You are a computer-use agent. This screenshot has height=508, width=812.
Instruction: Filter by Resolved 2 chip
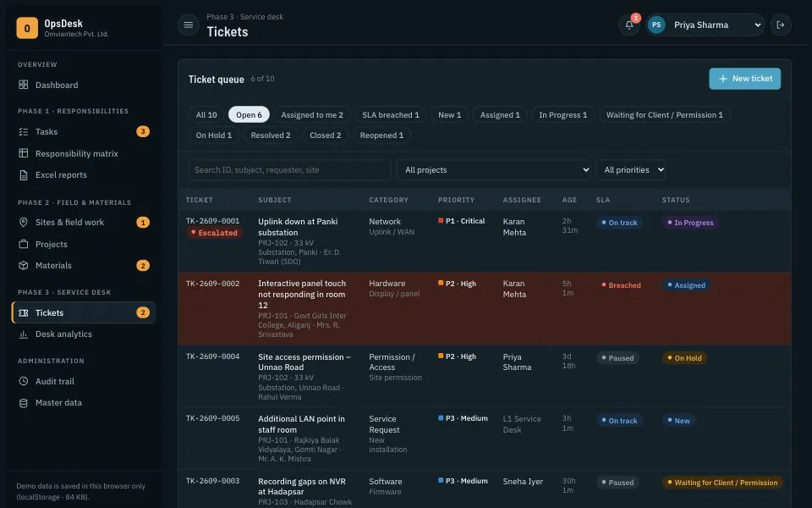pos(271,135)
